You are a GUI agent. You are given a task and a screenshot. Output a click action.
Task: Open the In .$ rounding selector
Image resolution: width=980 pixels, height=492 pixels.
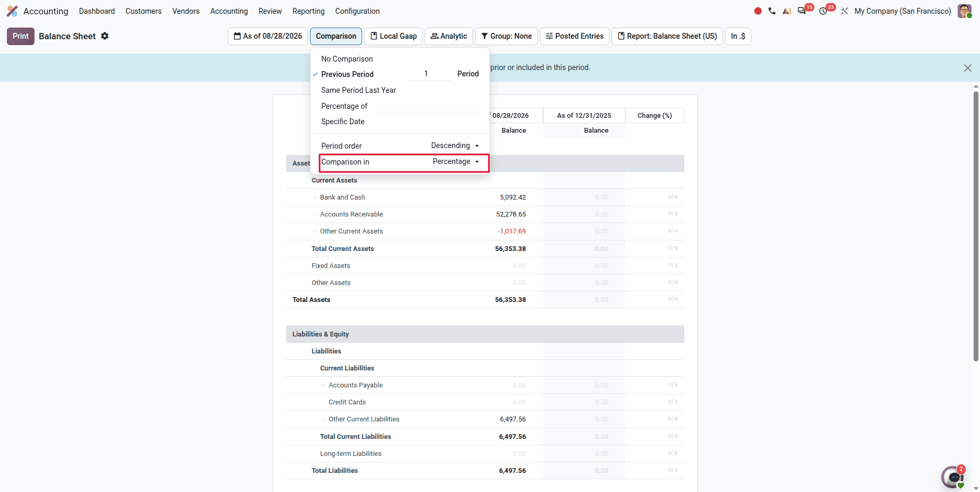(x=738, y=36)
